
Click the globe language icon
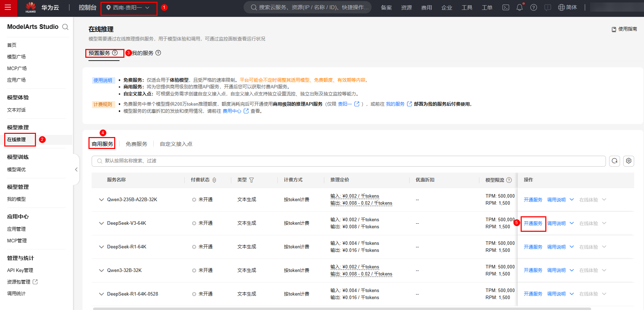[x=562, y=7]
